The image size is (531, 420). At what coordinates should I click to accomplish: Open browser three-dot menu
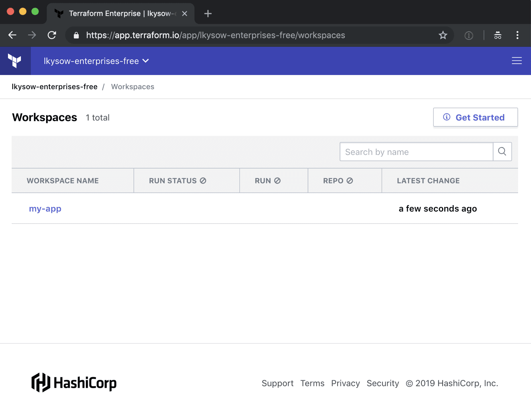click(517, 35)
